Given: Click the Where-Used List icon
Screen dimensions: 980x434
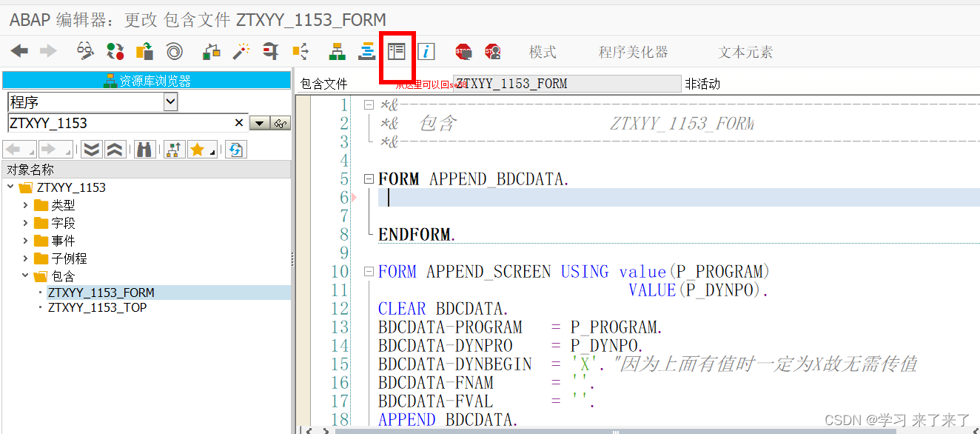Looking at the screenshot, I should pos(301,51).
